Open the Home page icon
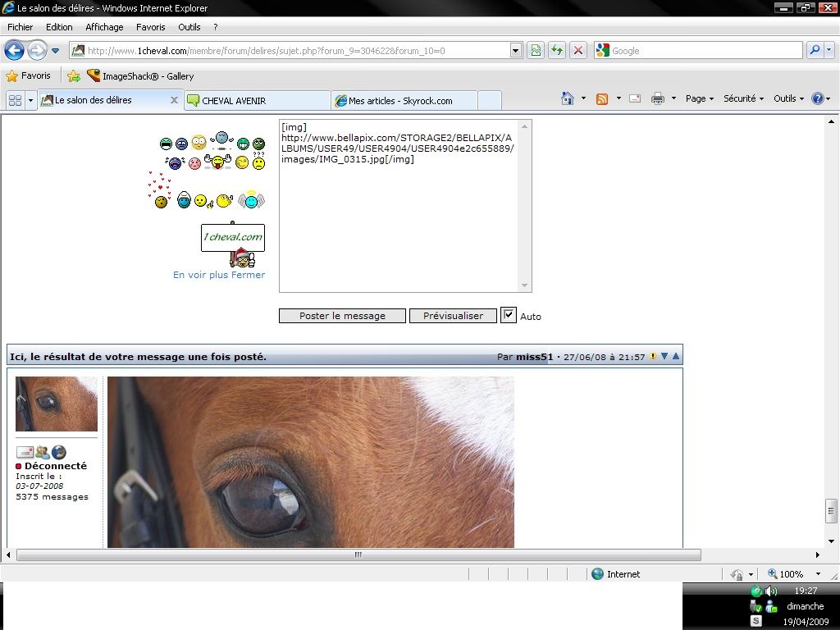840x630 pixels. (568, 98)
